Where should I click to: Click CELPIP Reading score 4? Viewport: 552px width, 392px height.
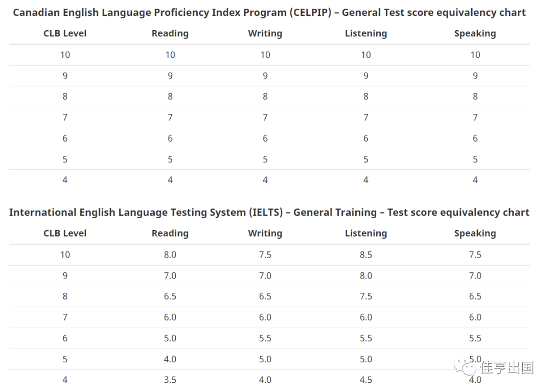click(170, 180)
